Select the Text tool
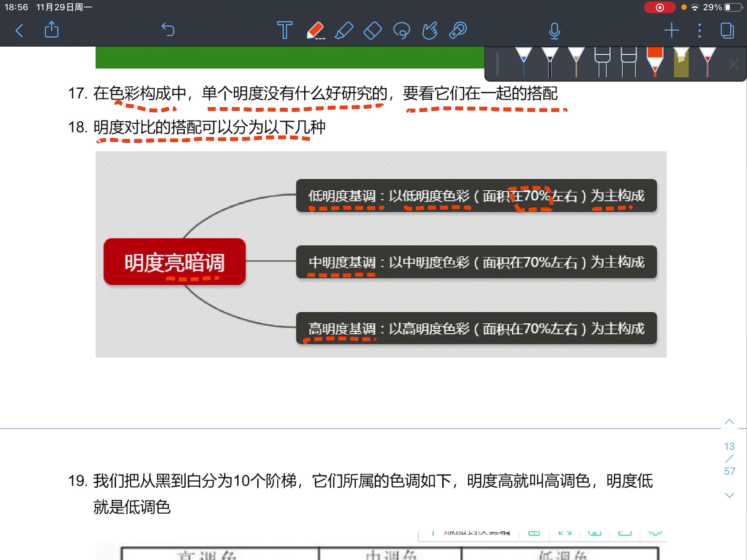747x560 pixels. click(x=285, y=30)
